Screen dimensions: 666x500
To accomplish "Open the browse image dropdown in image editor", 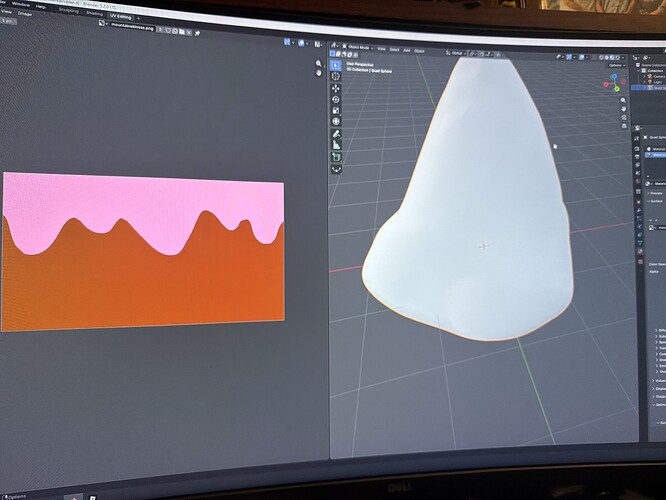I will point(102,24).
